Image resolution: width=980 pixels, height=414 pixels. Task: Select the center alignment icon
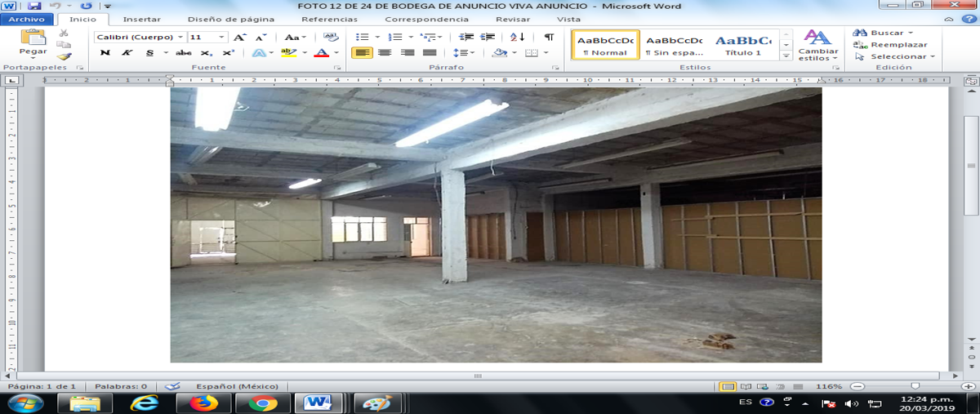385,53
